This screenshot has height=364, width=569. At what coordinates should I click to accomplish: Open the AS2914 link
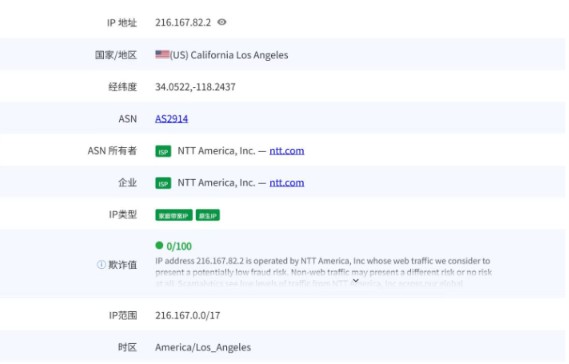coord(171,119)
